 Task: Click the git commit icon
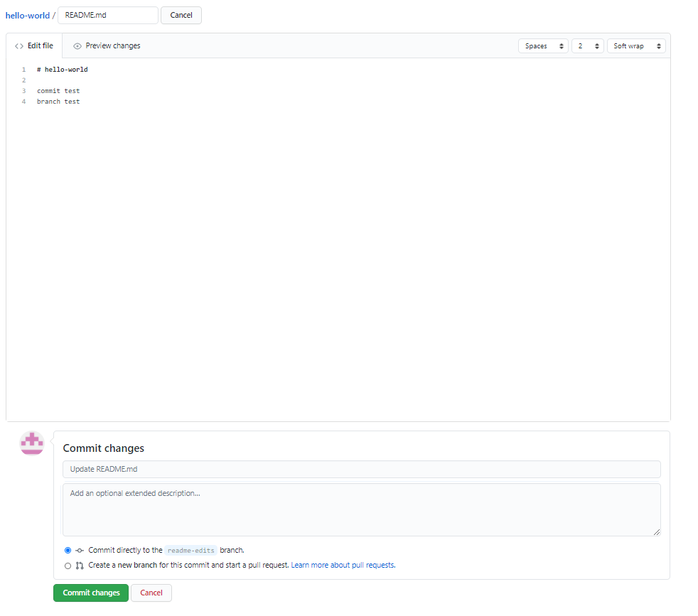(80, 551)
